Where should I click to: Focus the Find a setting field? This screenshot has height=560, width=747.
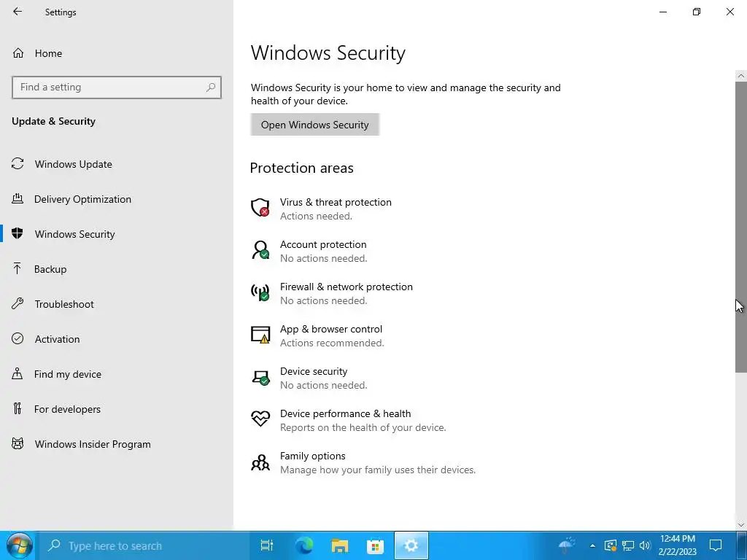click(117, 87)
